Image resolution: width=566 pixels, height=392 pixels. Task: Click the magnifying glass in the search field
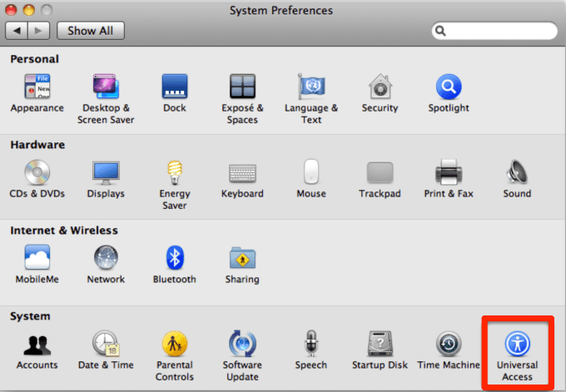(440, 31)
